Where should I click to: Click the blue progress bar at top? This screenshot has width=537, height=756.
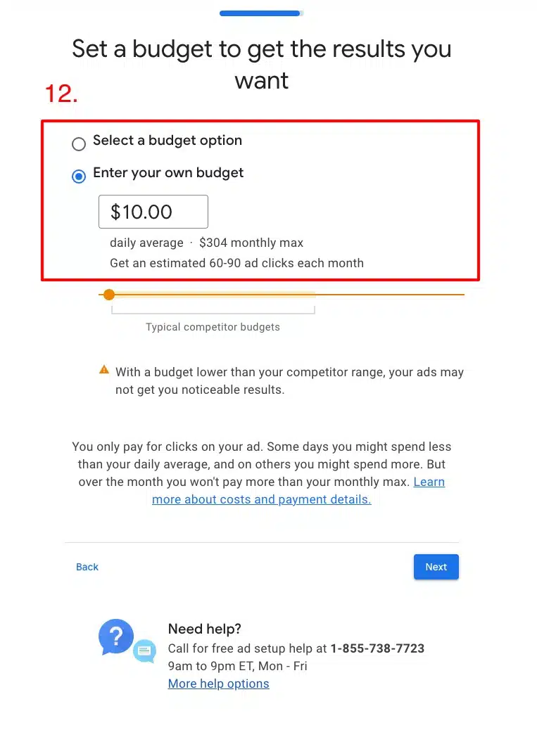click(261, 13)
